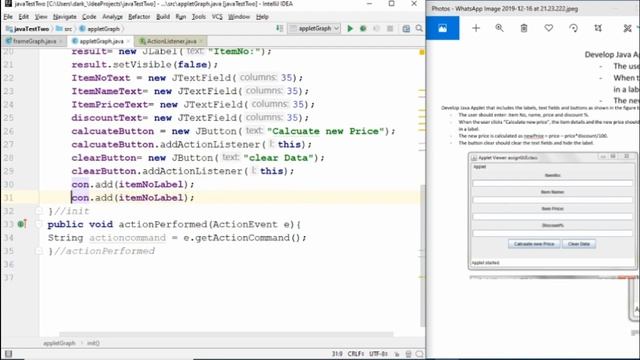Viewport: 640px width, 360px height.
Task: Click appletGraph breadcrumb in navigation bar
Action: point(100,29)
